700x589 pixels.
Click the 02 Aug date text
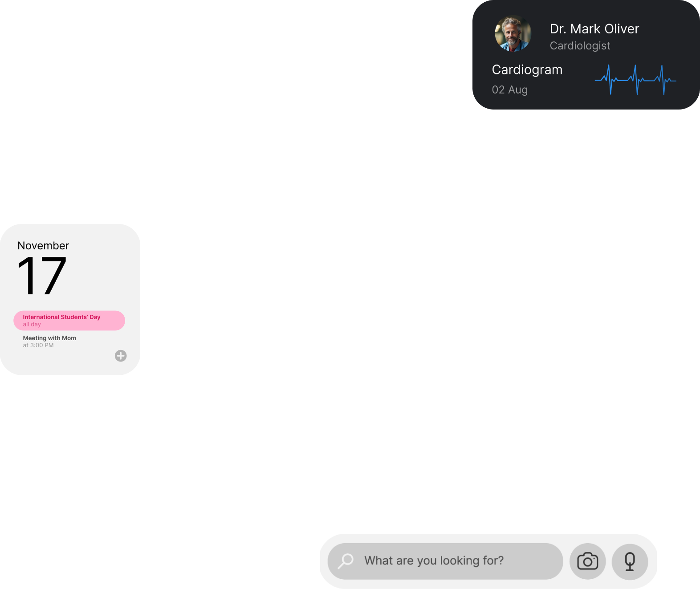509,90
